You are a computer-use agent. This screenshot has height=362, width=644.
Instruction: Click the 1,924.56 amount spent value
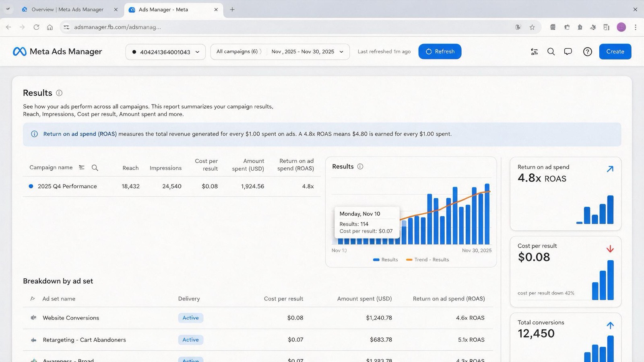coord(252,186)
